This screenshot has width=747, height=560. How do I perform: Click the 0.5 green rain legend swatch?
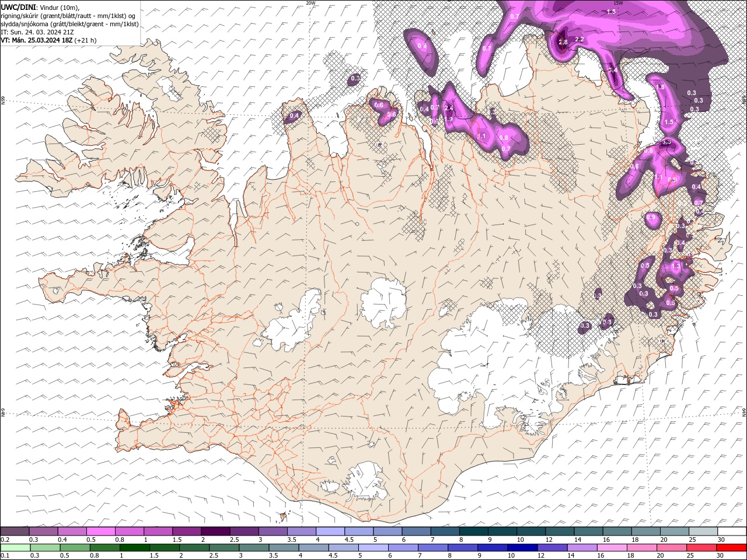pyautogui.click(x=75, y=548)
